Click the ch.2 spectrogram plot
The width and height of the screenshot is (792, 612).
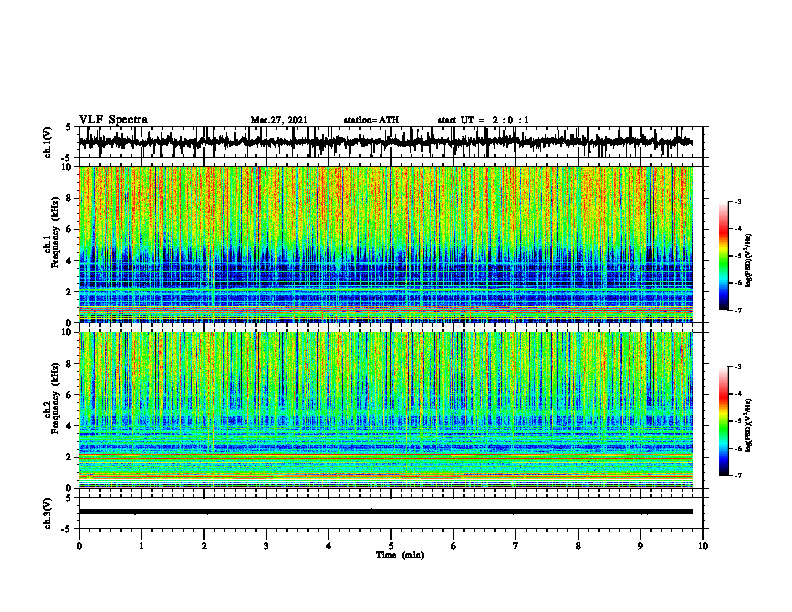385,410
